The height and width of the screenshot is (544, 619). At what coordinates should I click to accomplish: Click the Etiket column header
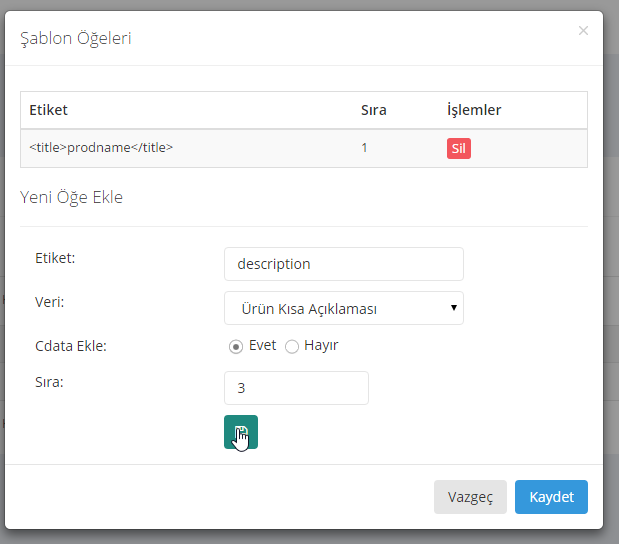click(x=48, y=110)
